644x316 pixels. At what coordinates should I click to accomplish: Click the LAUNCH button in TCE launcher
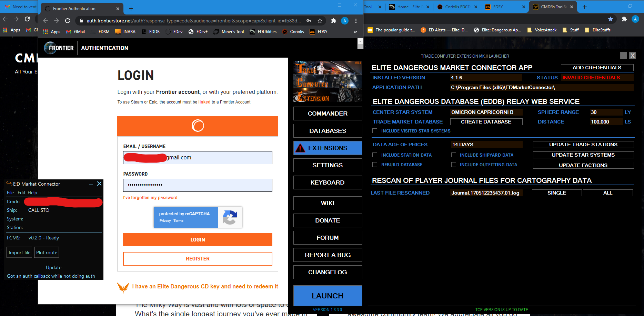point(328,296)
